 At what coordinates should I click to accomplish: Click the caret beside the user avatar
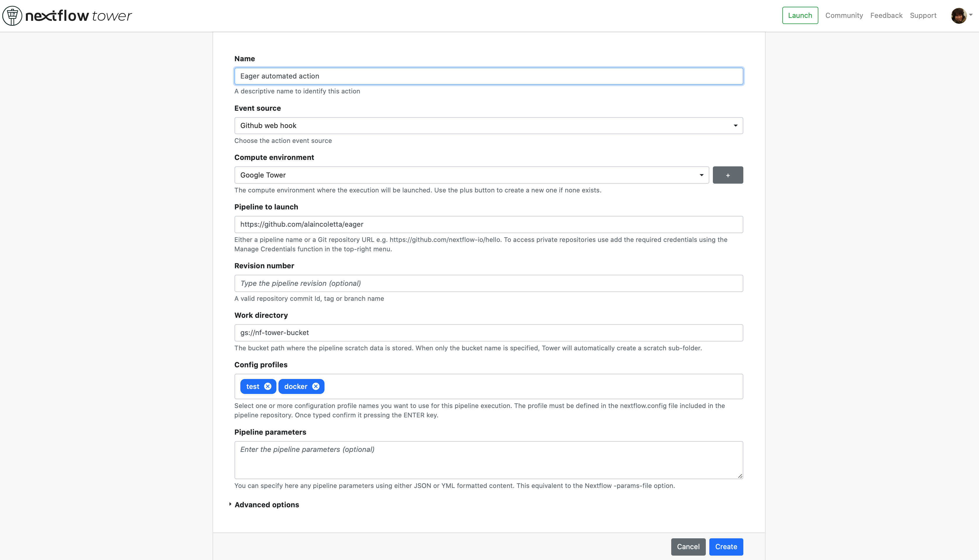(x=971, y=15)
